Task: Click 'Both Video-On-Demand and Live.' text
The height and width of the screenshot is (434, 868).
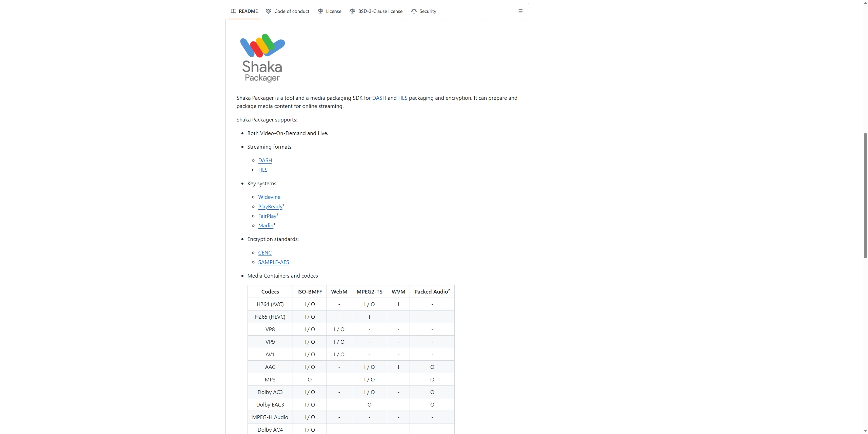Action: tap(288, 133)
